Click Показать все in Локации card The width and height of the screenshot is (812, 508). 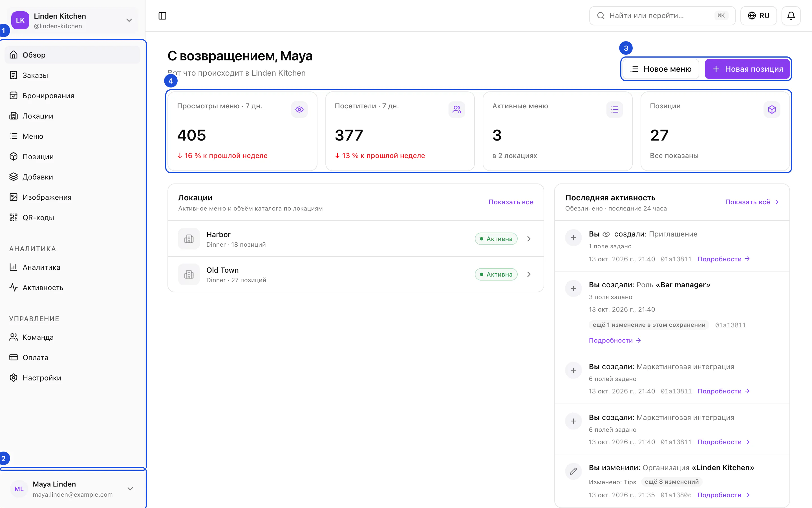point(511,202)
